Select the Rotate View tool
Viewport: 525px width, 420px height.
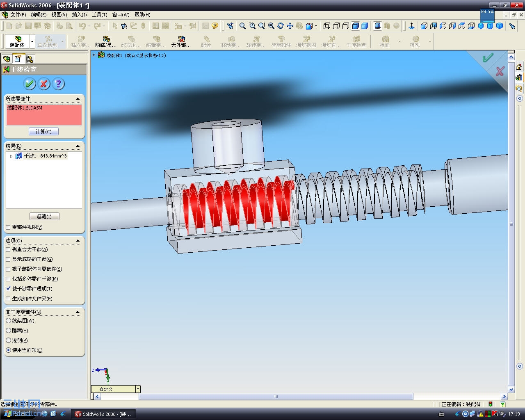tap(281, 26)
